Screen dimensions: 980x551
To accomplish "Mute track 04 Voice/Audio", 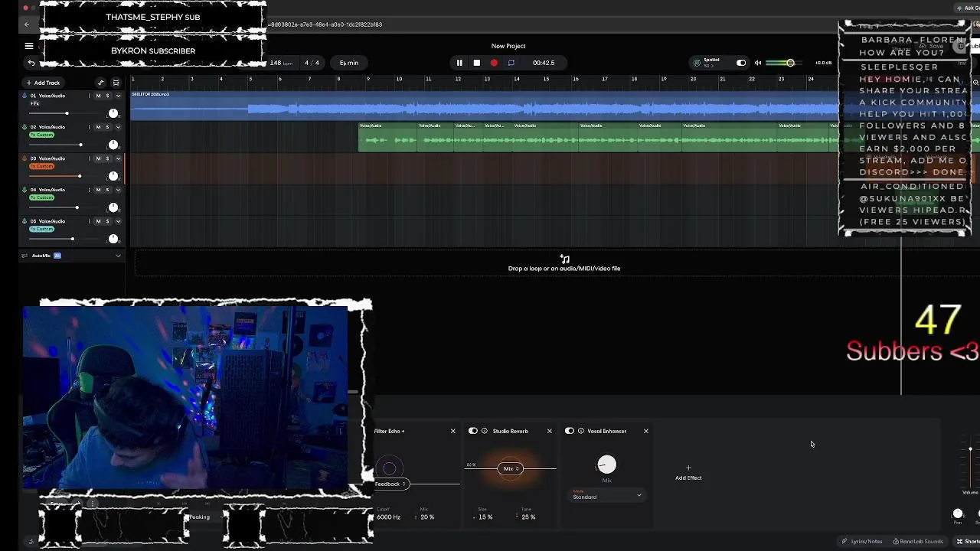I will pos(98,190).
